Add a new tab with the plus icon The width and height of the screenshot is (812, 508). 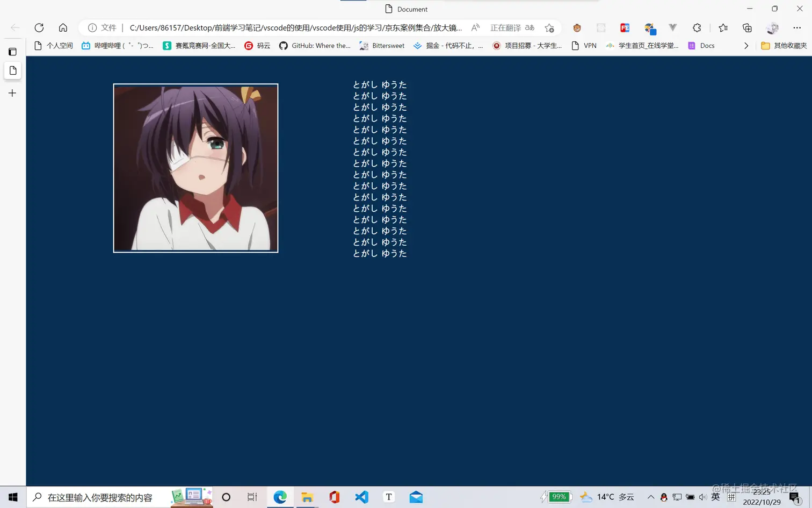click(12, 93)
